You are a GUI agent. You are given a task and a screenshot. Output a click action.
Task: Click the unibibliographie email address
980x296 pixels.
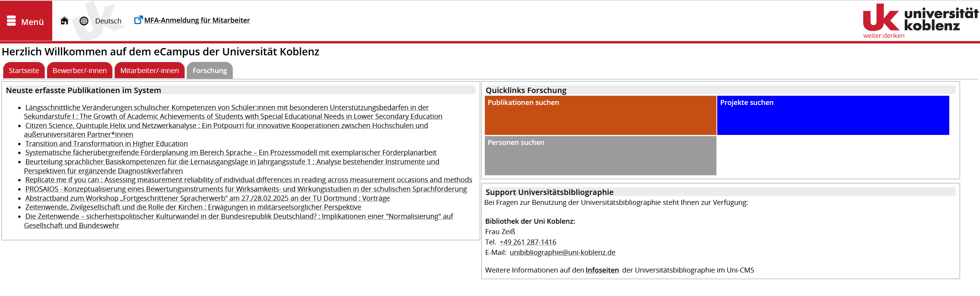tap(562, 253)
